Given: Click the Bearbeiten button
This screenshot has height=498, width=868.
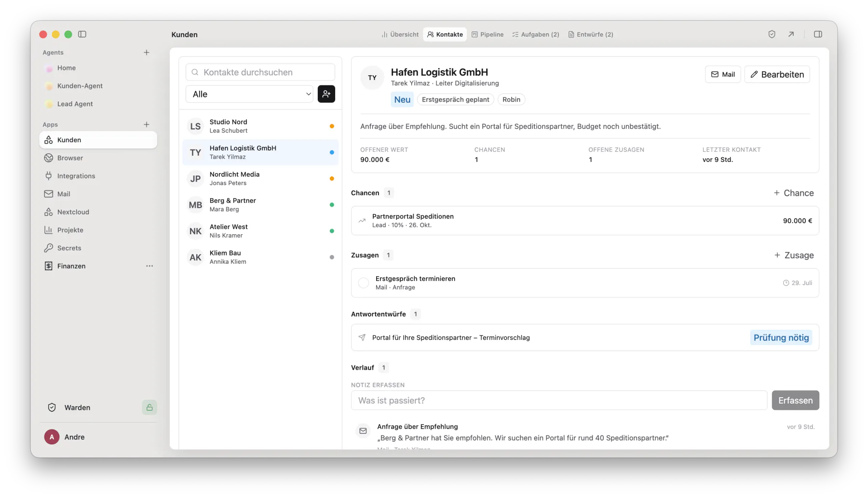Looking at the screenshot, I should [x=777, y=74].
